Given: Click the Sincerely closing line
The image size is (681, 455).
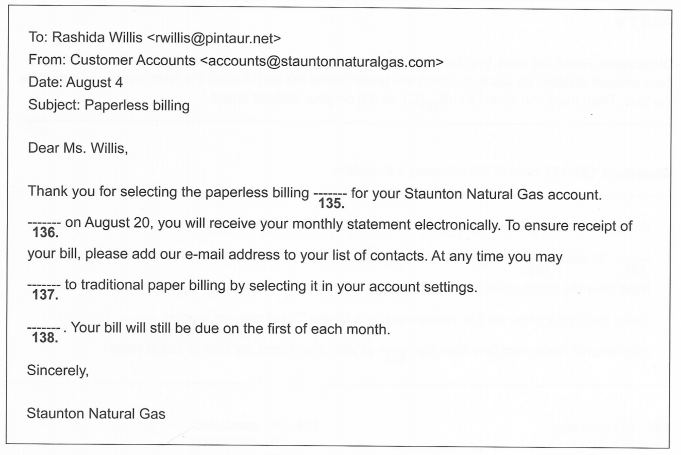Looking at the screenshot, I should [x=59, y=369].
